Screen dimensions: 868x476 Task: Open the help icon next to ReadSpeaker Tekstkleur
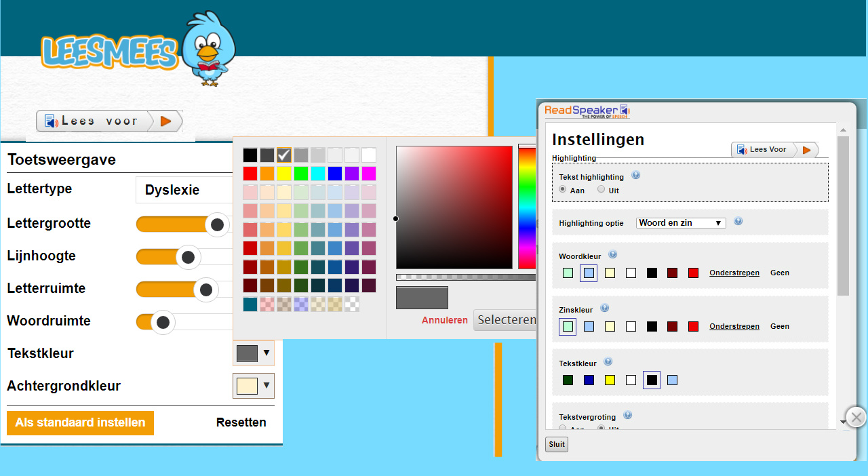(x=608, y=362)
